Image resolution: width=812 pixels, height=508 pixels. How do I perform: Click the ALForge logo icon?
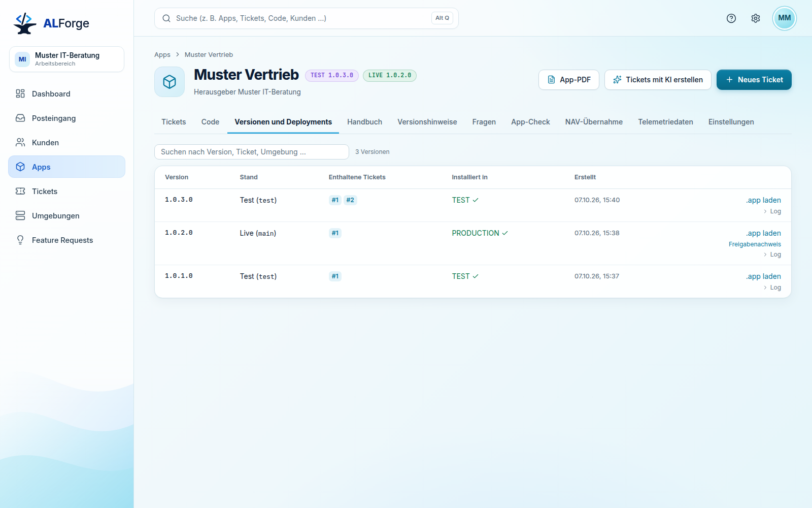[x=25, y=23]
